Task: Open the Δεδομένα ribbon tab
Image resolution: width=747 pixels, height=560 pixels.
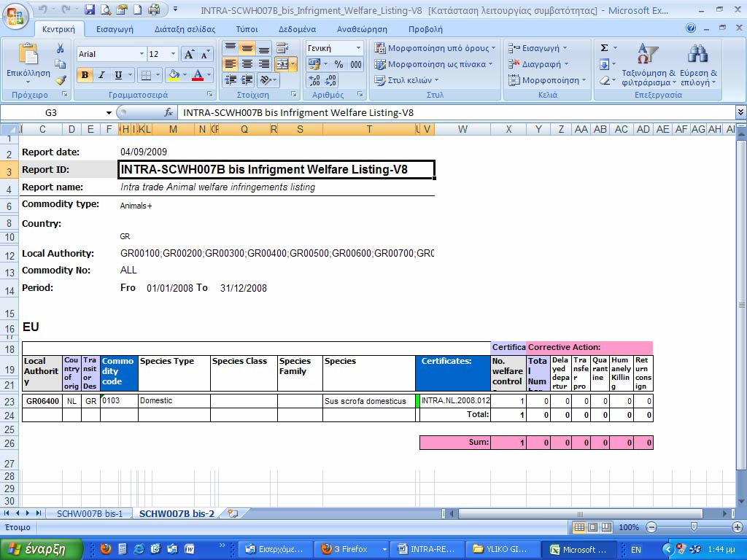Action: (298, 29)
